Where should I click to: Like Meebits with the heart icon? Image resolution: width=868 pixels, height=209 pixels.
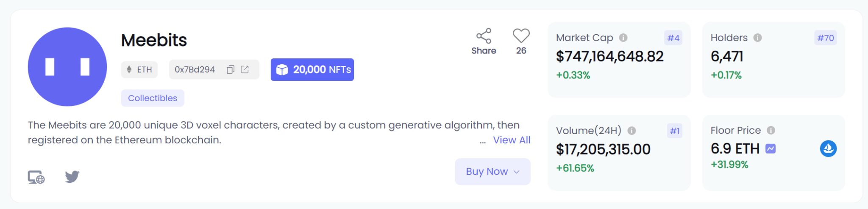point(521,36)
